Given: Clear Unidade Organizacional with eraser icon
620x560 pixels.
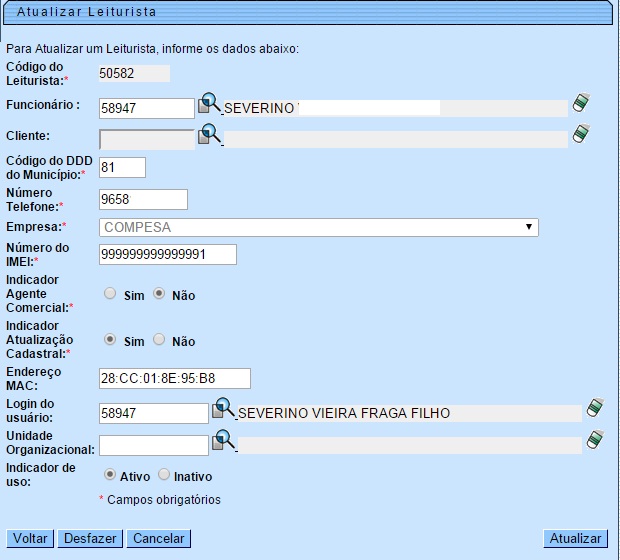Looking at the screenshot, I should point(595,439).
